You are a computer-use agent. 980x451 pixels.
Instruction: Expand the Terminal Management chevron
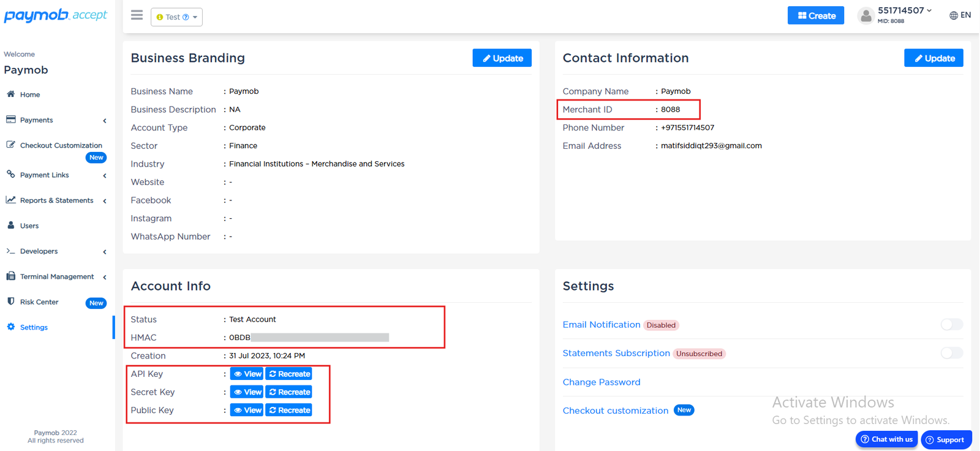[x=105, y=278]
